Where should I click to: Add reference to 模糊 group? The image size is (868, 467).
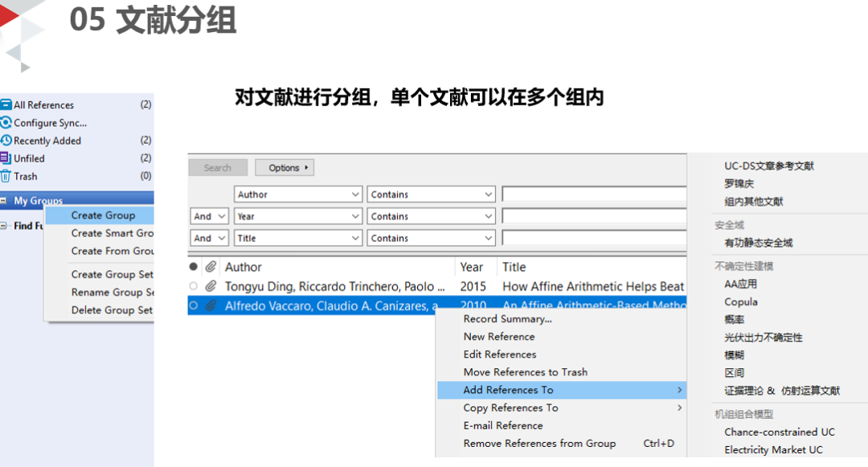coord(734,354)
